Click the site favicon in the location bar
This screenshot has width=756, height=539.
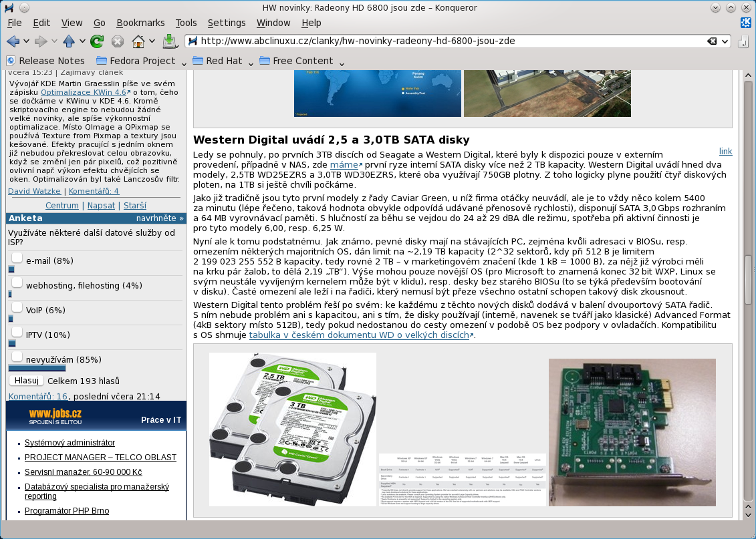(193, 41)
